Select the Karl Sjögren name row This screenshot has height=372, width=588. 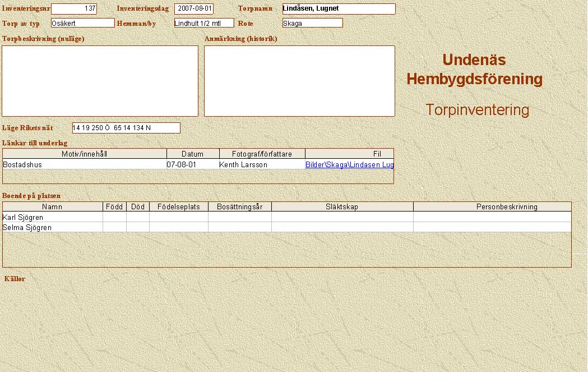point(52,217)
